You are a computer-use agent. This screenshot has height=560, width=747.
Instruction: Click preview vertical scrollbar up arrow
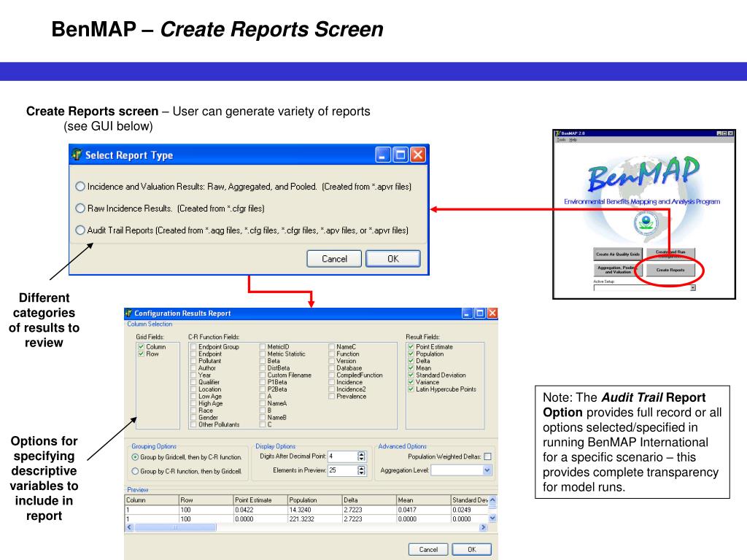coord(492,500)
